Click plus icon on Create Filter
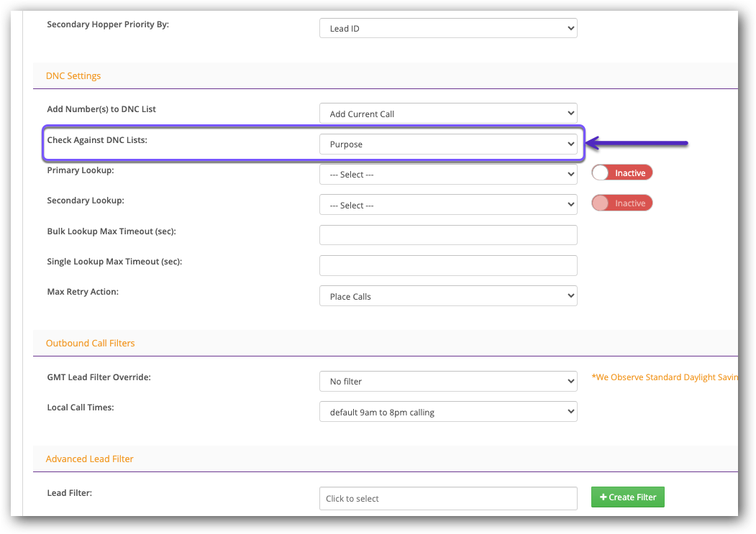The width and height of the screenshot is (756, 534). click(603, 497)
